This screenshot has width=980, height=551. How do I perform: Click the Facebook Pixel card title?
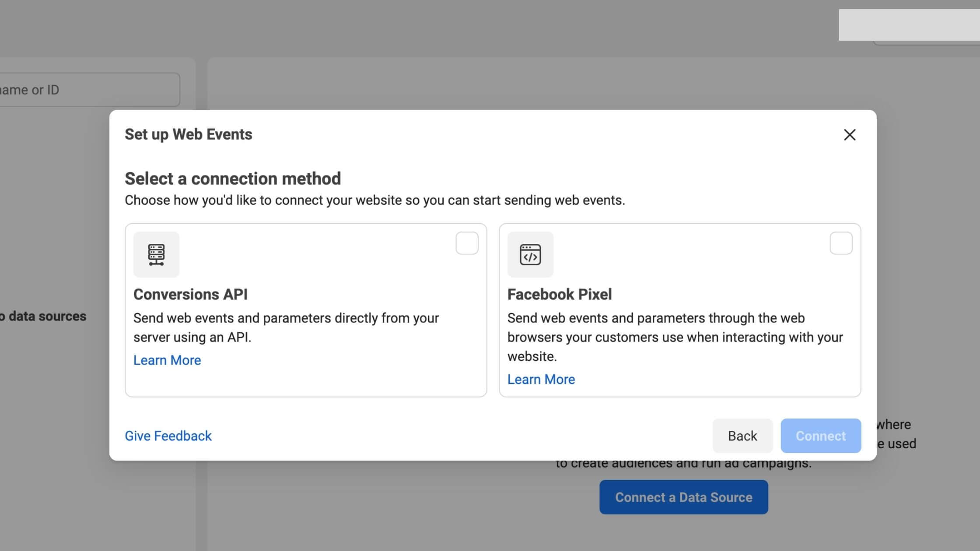pyautogui.click(x=560, y=294)
